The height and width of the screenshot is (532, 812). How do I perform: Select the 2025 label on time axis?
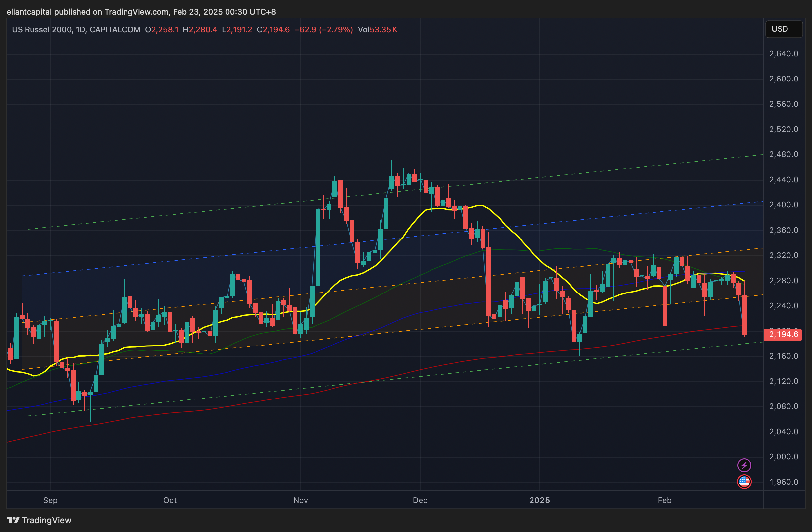pos(539,500)
